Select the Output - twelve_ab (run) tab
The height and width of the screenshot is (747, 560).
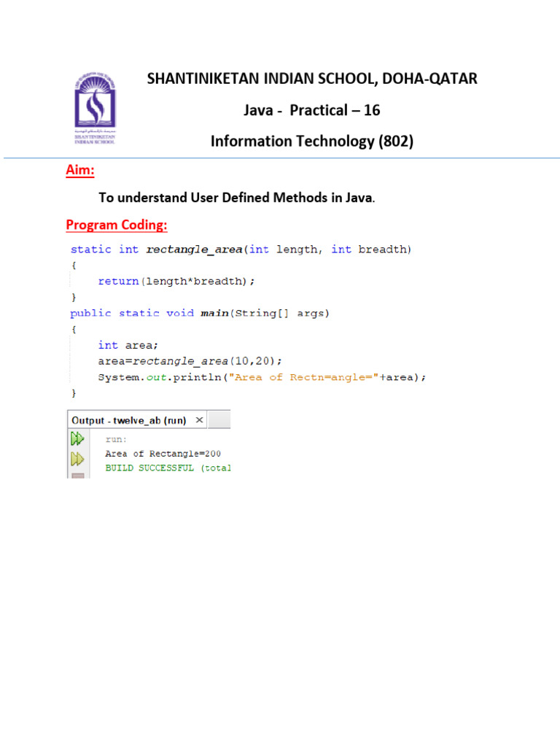point(137,419)
